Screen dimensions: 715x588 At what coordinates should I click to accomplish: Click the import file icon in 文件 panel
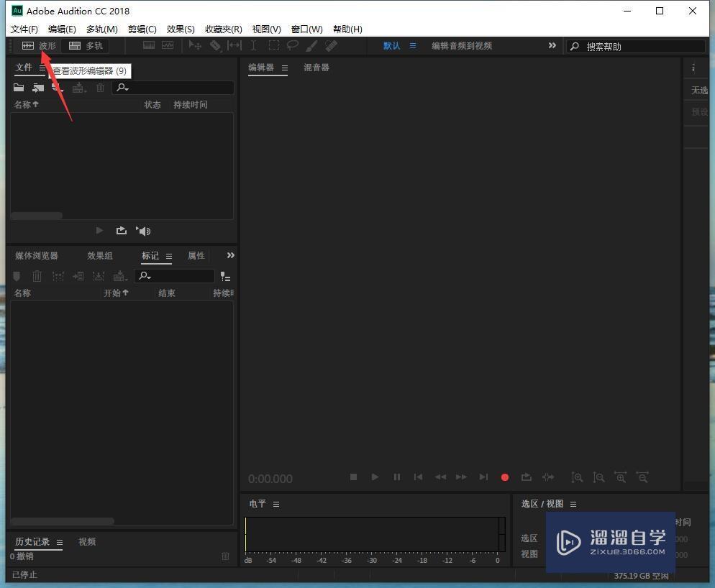point(38,88)
